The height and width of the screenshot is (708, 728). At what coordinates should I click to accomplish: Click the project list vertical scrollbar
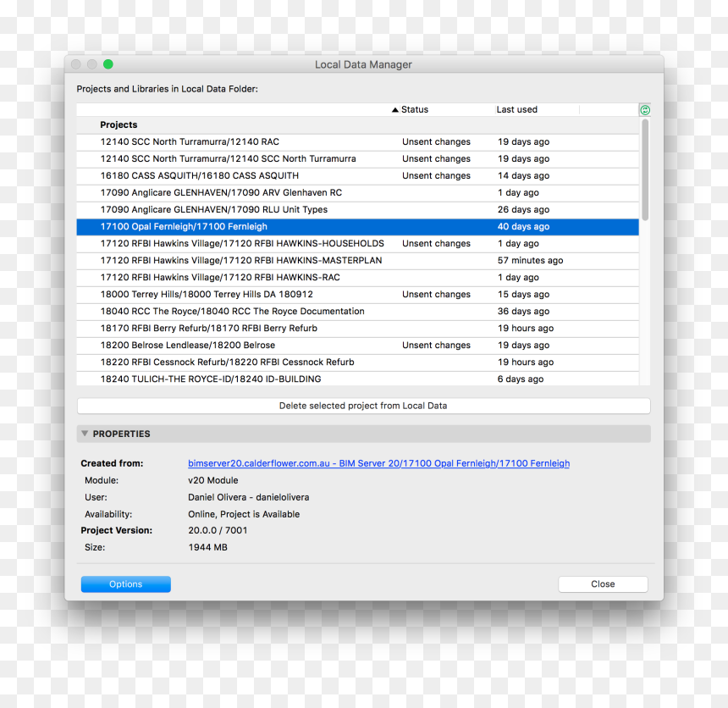645,170
